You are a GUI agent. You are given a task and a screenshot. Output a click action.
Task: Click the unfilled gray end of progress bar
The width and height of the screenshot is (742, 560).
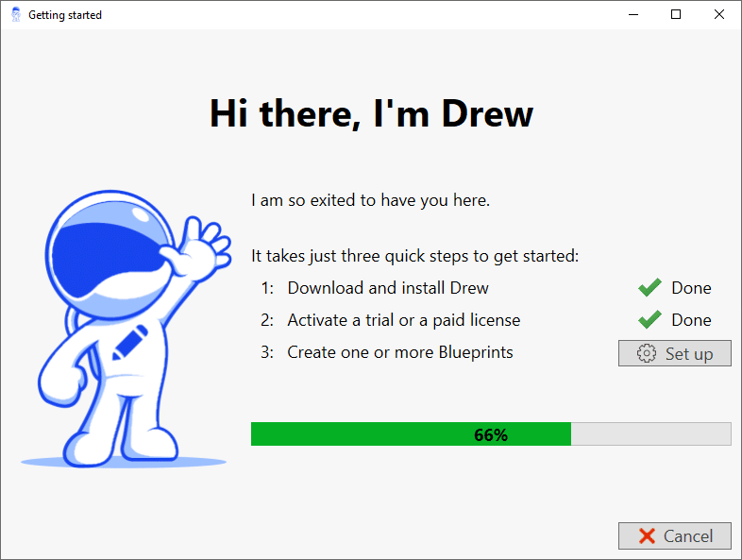coord(650,434)
